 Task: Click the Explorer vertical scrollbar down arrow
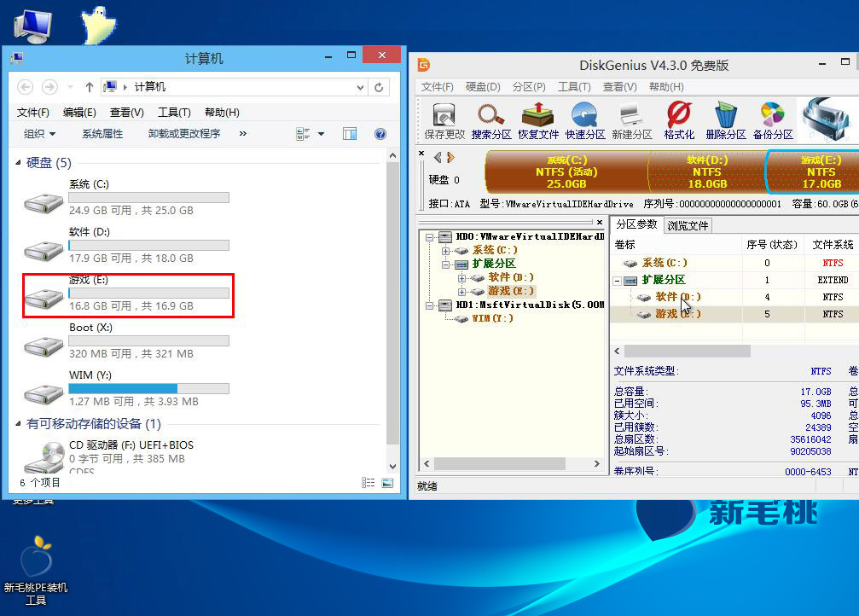(392, 467)
